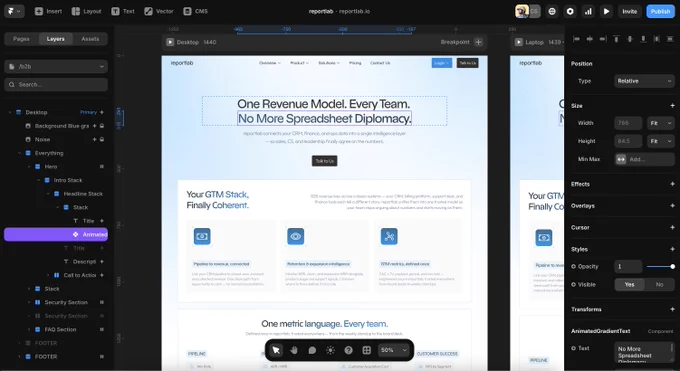This screenshot has width=680, height=371.
Task: Select the first Security Section layer
Action: [66, 302]
